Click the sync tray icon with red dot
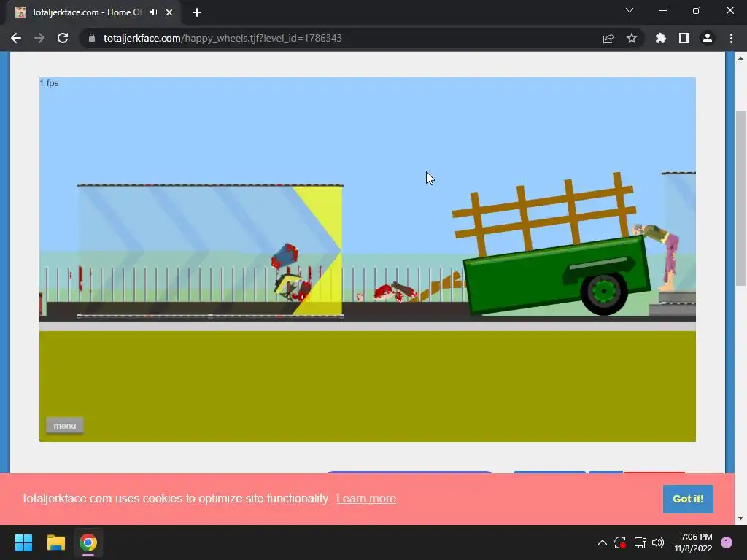The image size is (747, 560). [620, 542]
